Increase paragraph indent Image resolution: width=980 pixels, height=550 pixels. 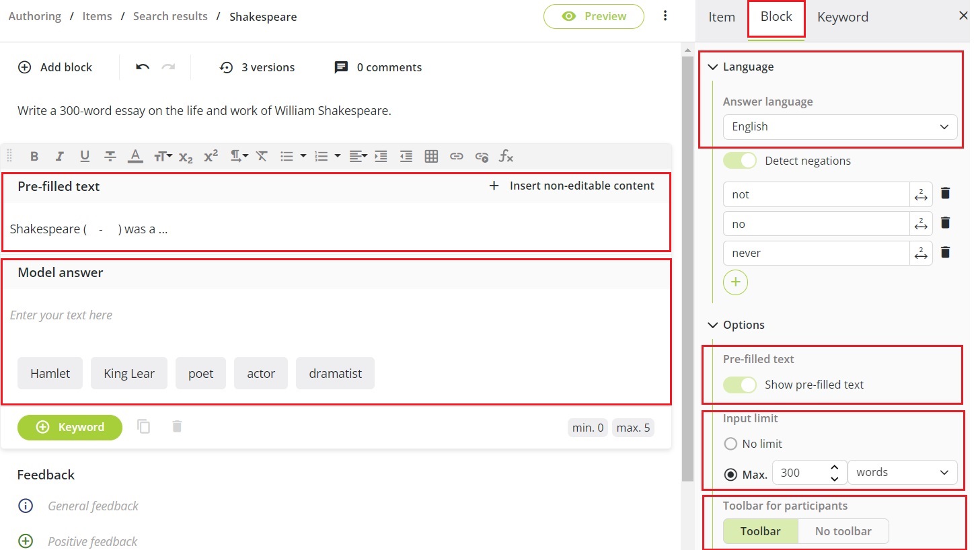381,156
